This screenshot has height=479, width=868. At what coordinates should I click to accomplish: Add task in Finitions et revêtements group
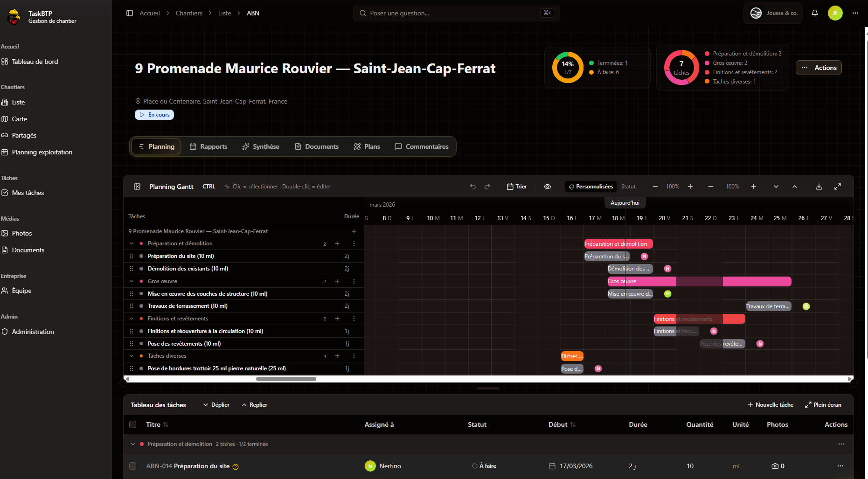(x=337, y=319)
